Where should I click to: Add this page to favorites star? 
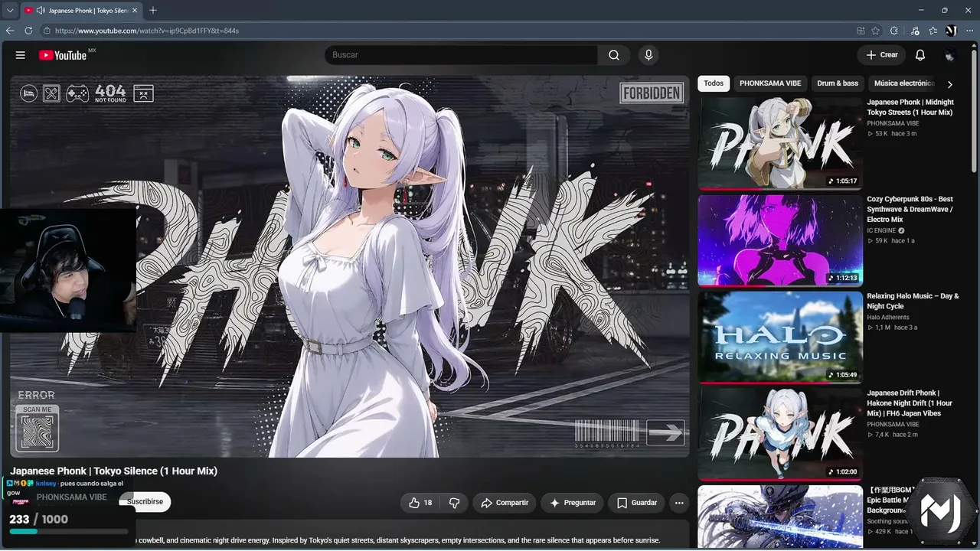tap(875, 31)
